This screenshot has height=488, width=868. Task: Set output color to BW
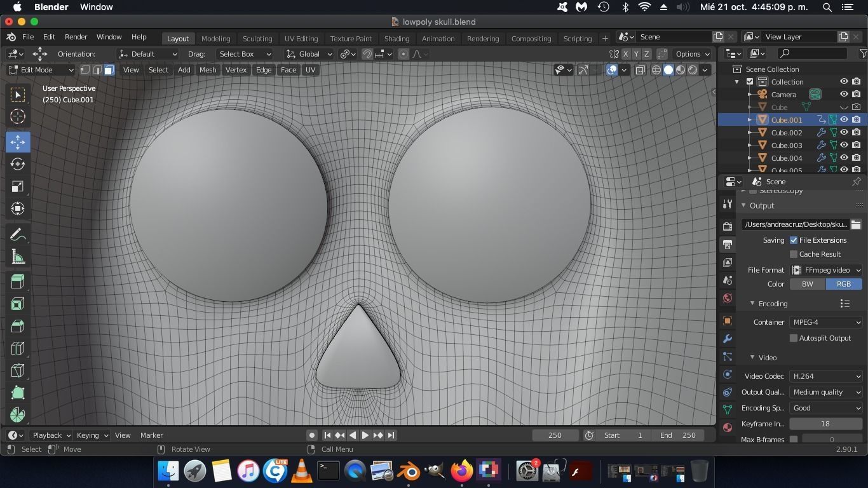click(x=808, y=284)
